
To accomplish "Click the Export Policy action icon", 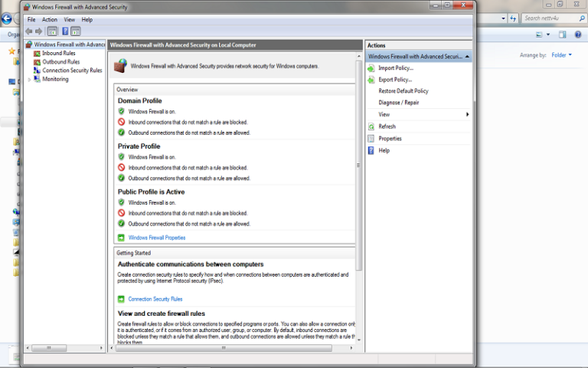I will click(x=372, y=80).
